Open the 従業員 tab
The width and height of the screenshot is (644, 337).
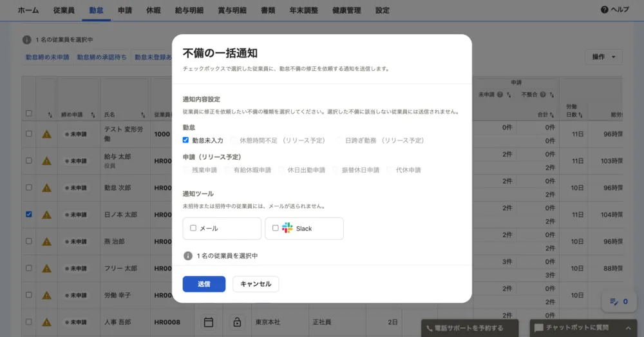point(64,10)
